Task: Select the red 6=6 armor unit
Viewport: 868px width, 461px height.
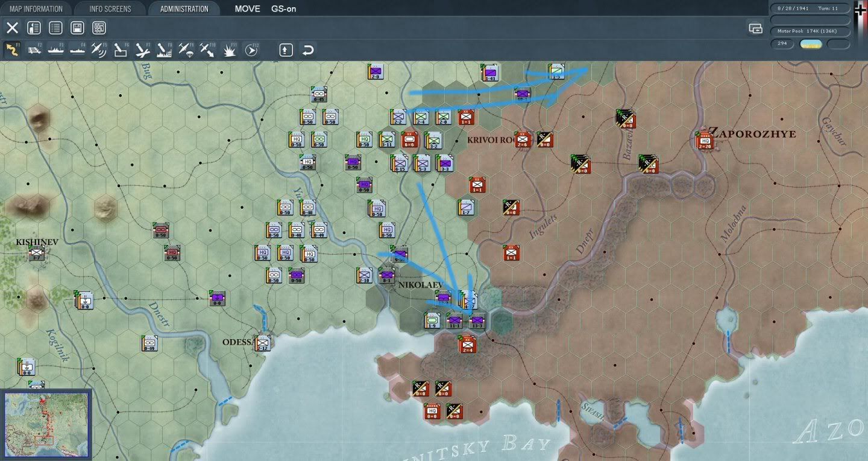Action: (409, 140)
